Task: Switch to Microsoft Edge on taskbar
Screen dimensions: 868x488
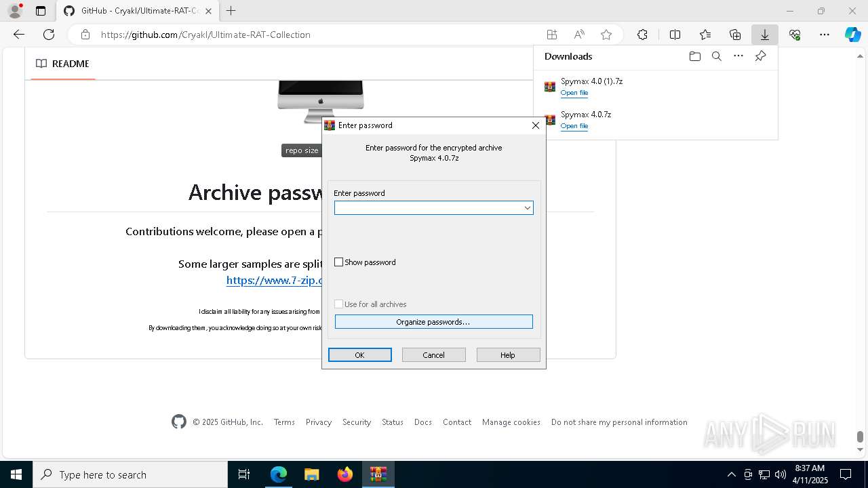Action: 279,474
